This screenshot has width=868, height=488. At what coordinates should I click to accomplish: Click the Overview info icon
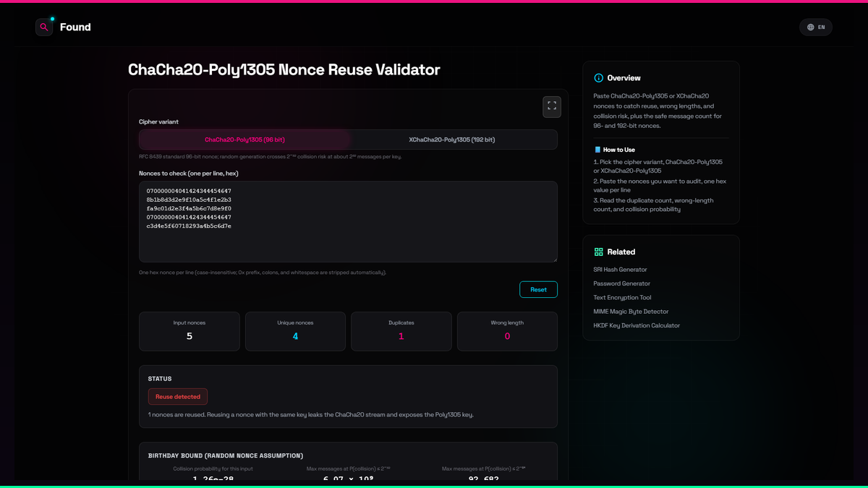coord(598,78)
